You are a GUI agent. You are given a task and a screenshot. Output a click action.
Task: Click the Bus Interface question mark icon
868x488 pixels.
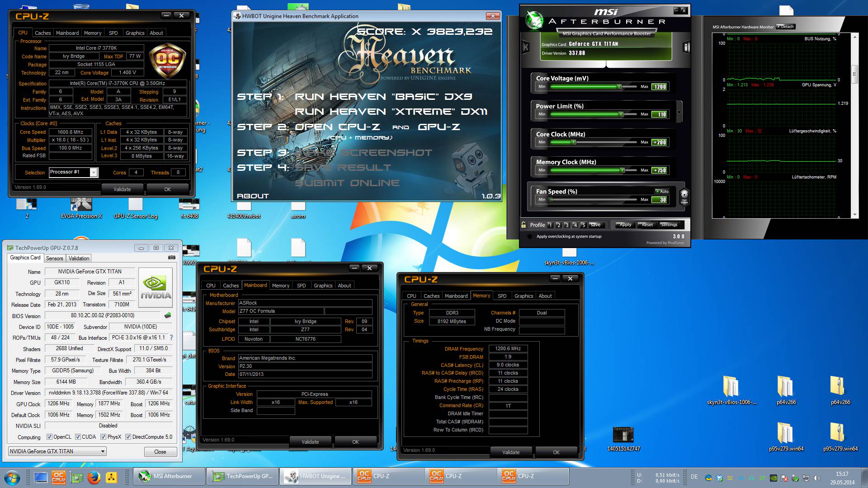click(171, 338)
